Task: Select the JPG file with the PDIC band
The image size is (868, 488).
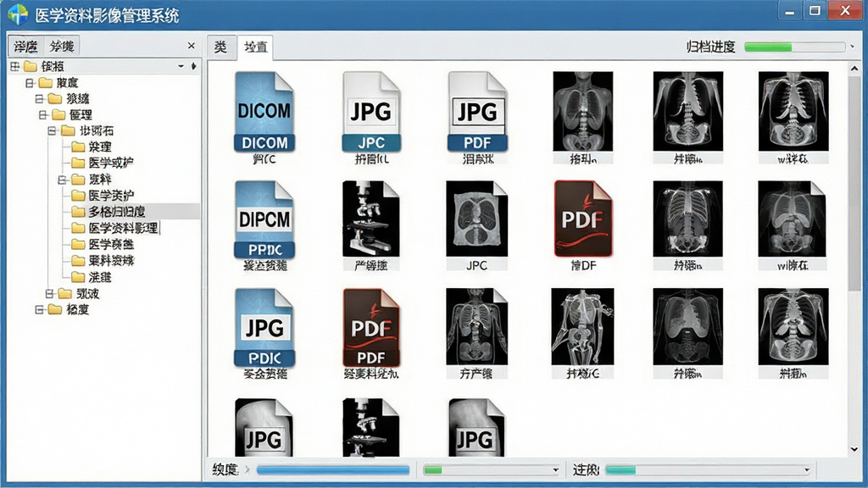Action: tap(264, 328)
